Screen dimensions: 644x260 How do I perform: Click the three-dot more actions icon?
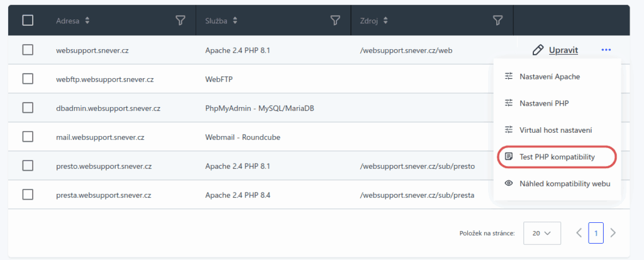(606, 50)
